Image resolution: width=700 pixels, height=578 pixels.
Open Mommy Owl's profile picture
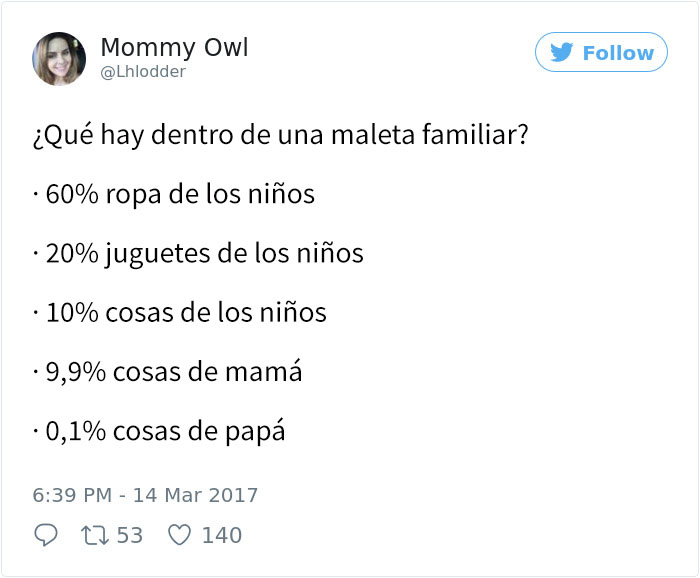(59, 58)
